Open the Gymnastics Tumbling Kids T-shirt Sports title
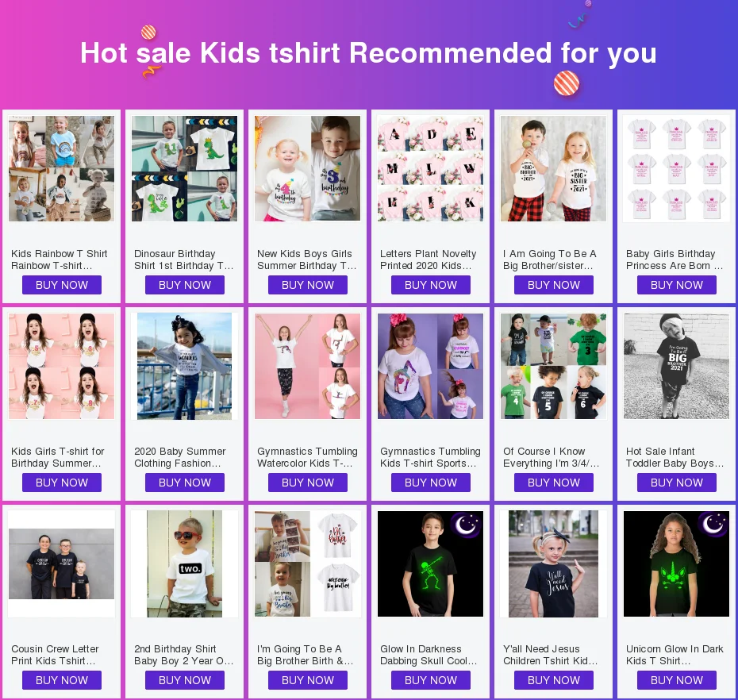Viewport: 738px width, 700px height. pos(430,457)
